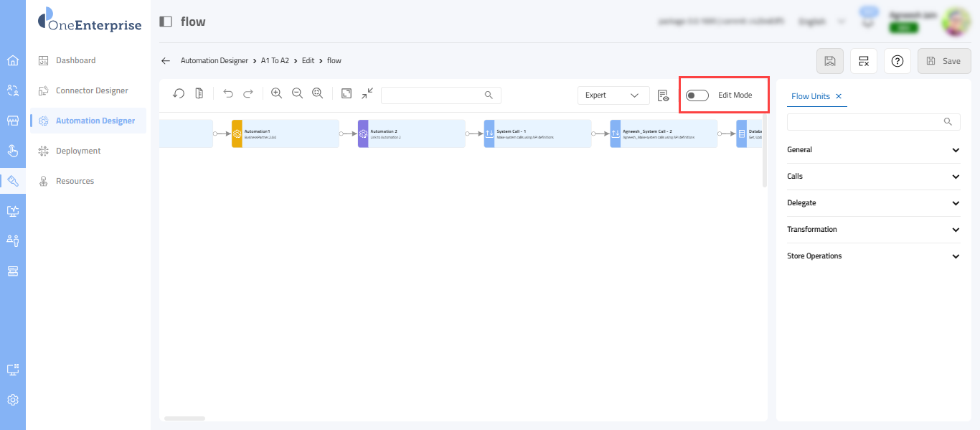This screenshot has height=430, width=980.
Task: Close the Flow Units tab
Action: point(839,96)
